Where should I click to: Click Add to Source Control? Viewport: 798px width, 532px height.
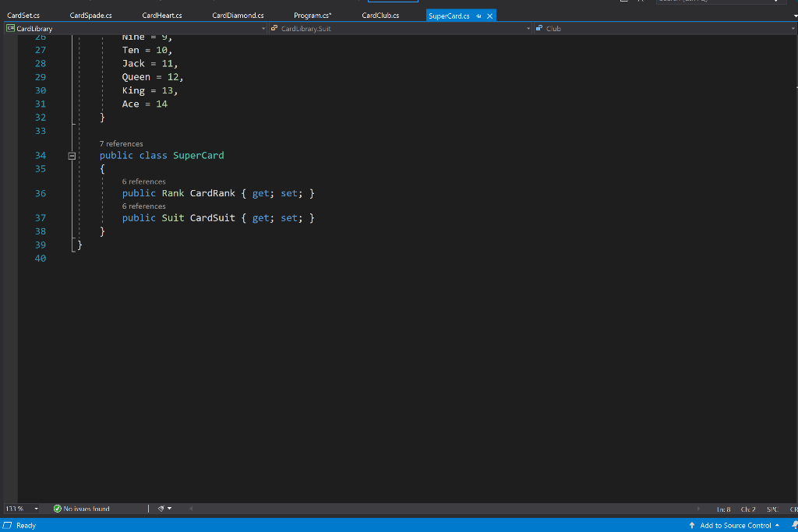click(735, 526)
